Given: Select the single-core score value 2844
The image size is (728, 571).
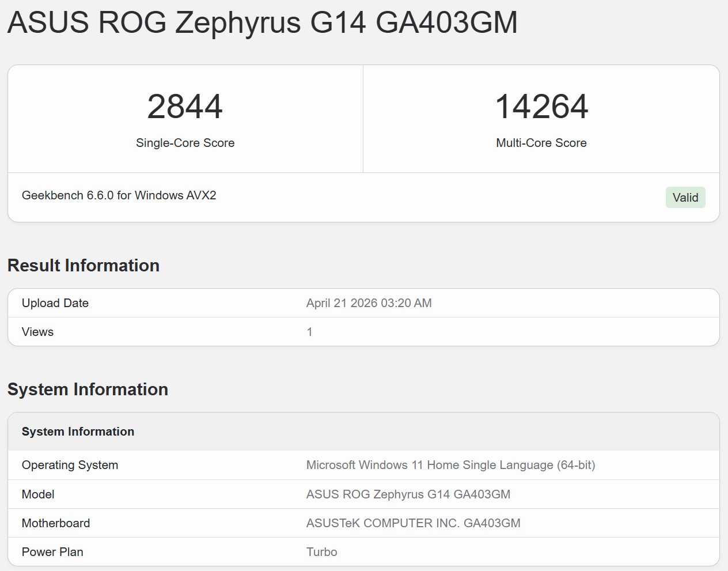Looking at the screenshot, I should [185, 107].
